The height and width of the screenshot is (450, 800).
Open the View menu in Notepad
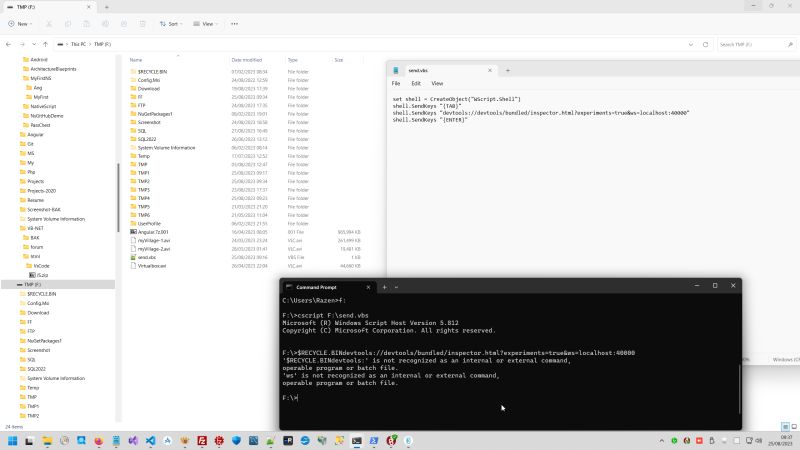click(x=437, y=84)
